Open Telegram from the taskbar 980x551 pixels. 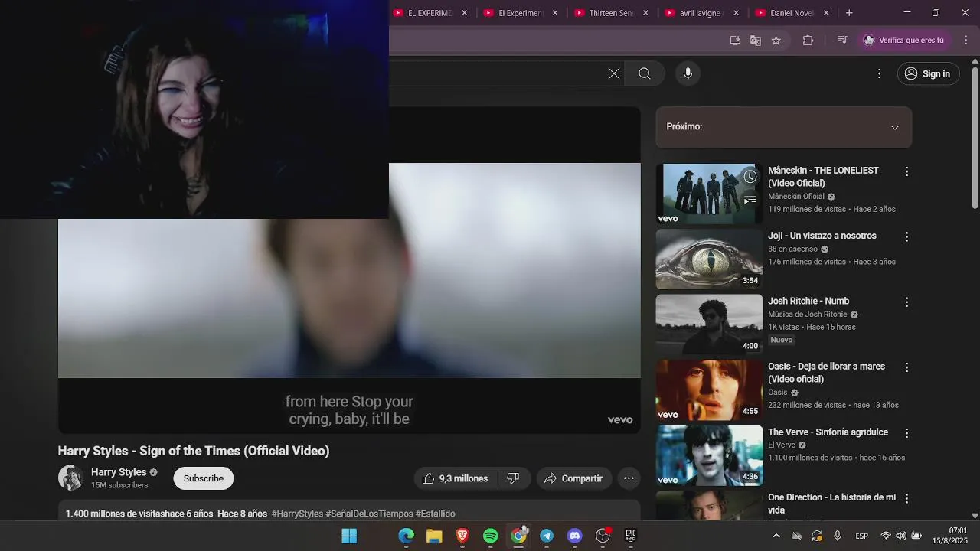(547, 536)
